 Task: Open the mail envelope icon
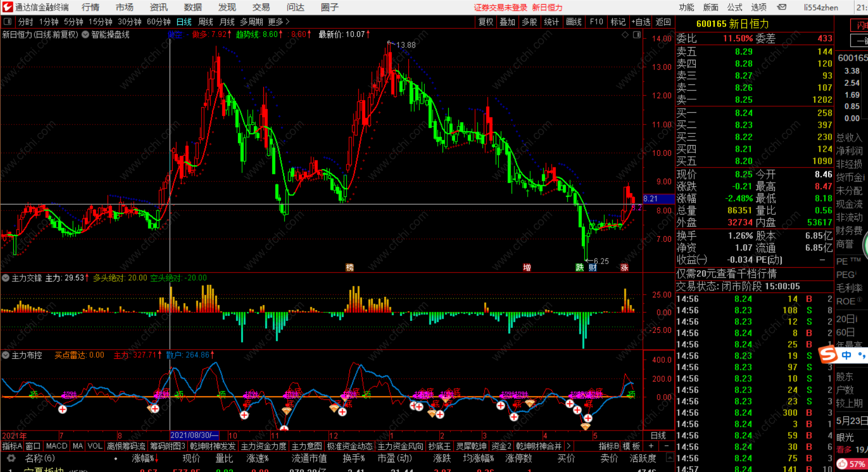(782, 7)
